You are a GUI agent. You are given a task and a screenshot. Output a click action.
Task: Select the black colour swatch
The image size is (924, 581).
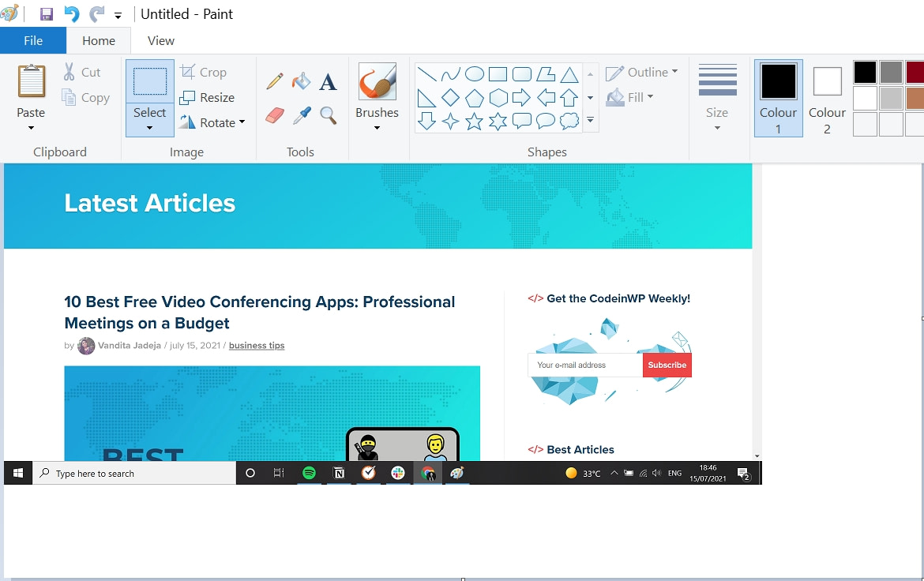pos(865,71)
